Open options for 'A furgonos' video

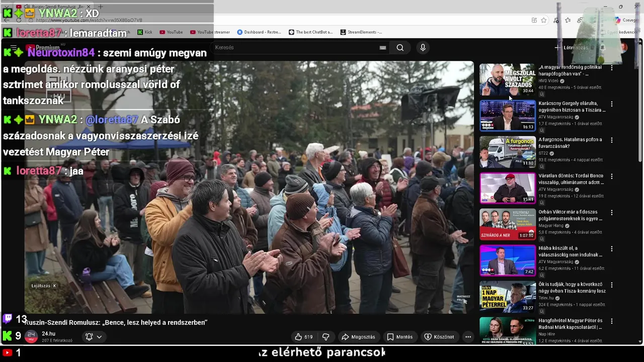click(612, 140)
